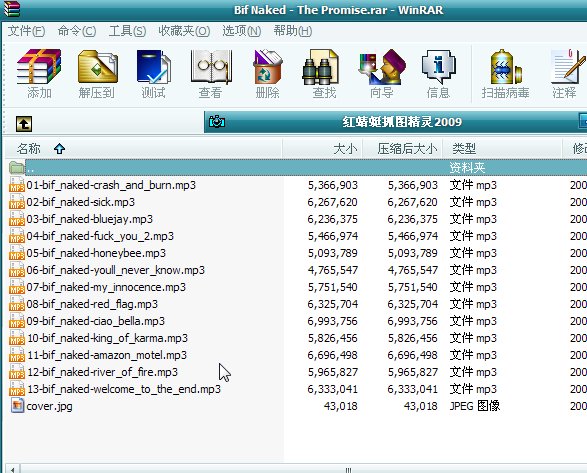587x473 pixels.
Task: Go up one folder level arrow
Action: (x=24, y=124)
